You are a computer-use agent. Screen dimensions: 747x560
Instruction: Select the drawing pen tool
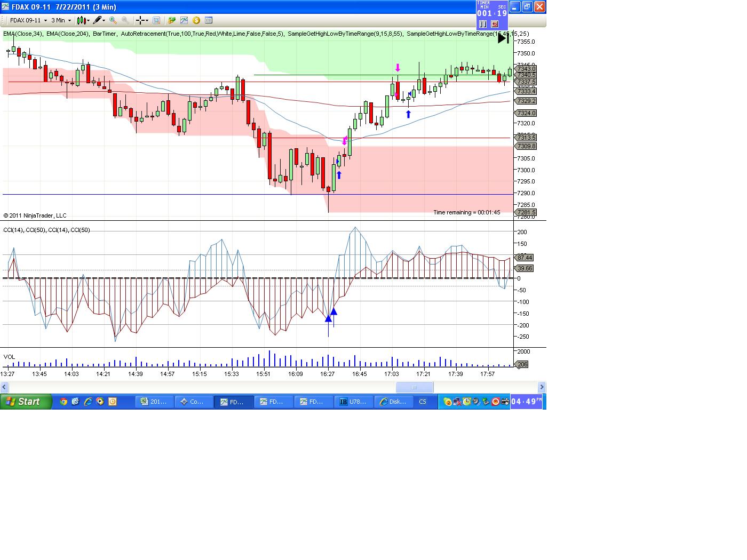click(97, 20)
